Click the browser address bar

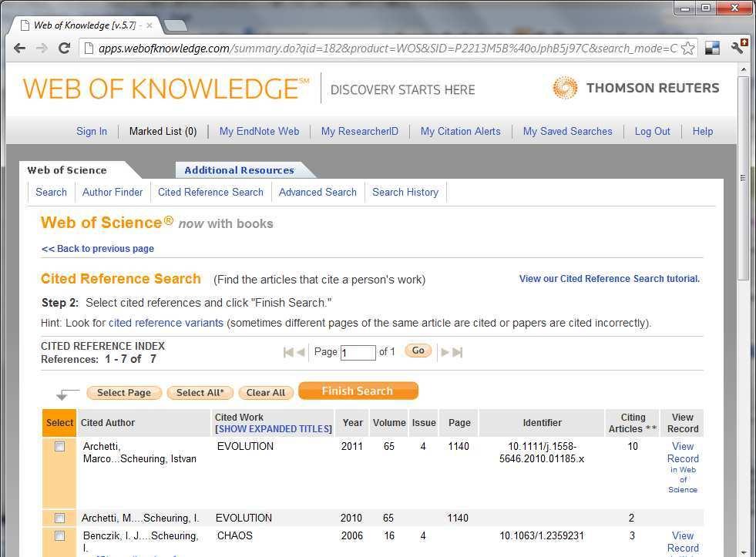tap(388, 49)
